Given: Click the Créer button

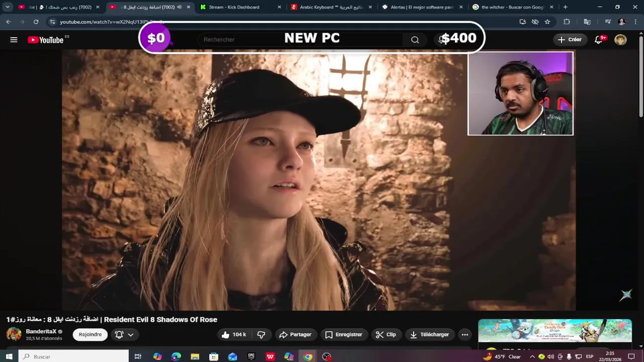Looking at the screenshot, I should [570, 40].
